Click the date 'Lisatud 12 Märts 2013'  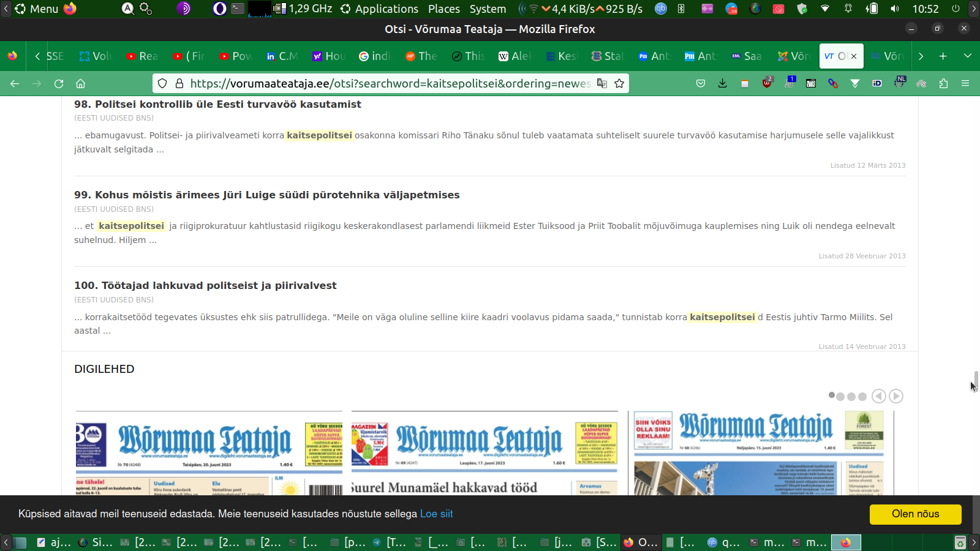[868, 165]
